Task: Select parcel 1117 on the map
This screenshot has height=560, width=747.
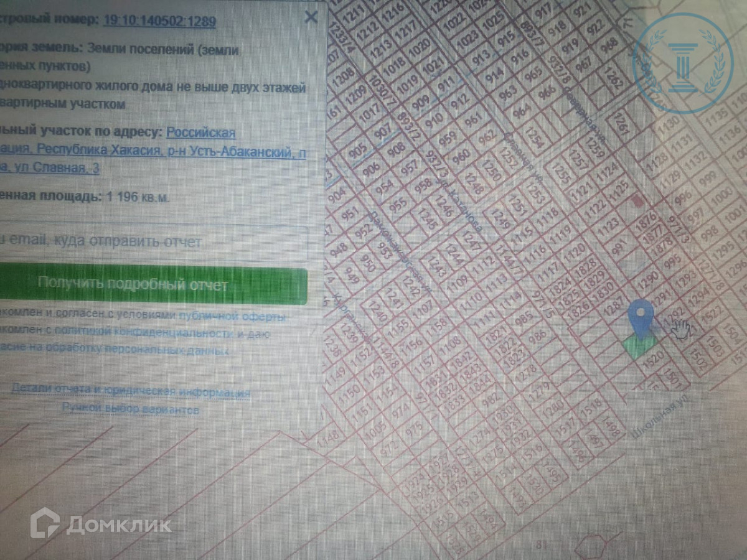Action: coord(548,273)
